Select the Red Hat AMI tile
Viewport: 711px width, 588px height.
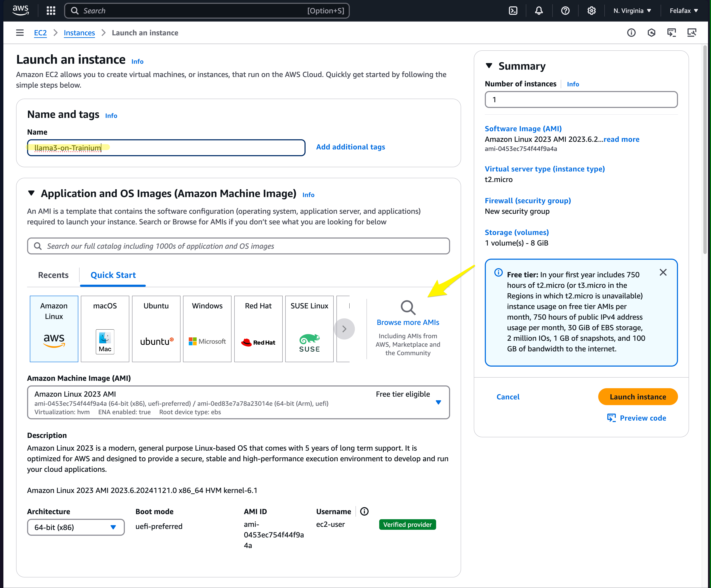pos(258,329)
